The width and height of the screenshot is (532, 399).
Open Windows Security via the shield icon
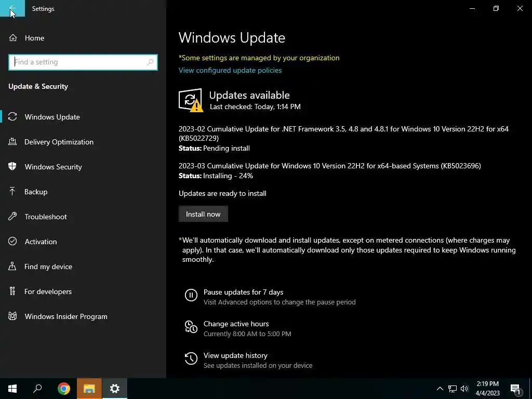[12, 167]
